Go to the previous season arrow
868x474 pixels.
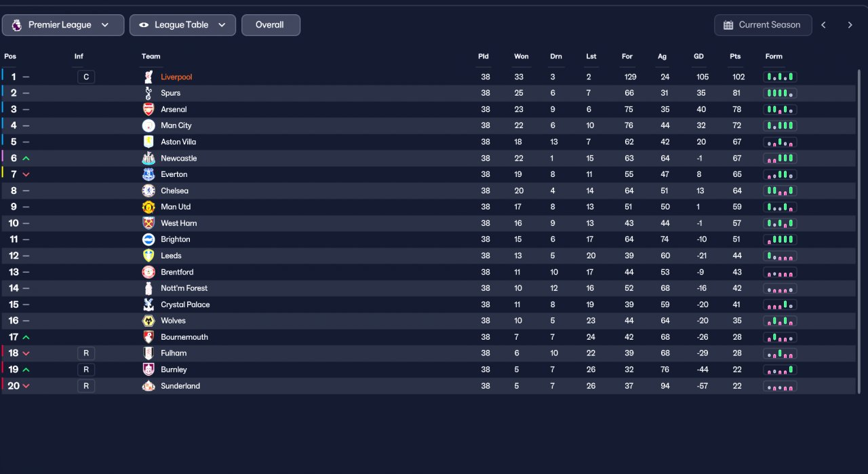(824, 25)
